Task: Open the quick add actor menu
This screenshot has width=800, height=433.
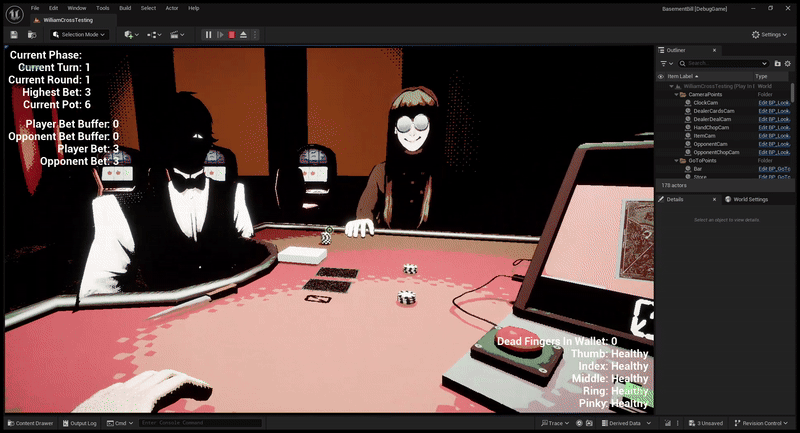Action: click(x=131, y=35)
